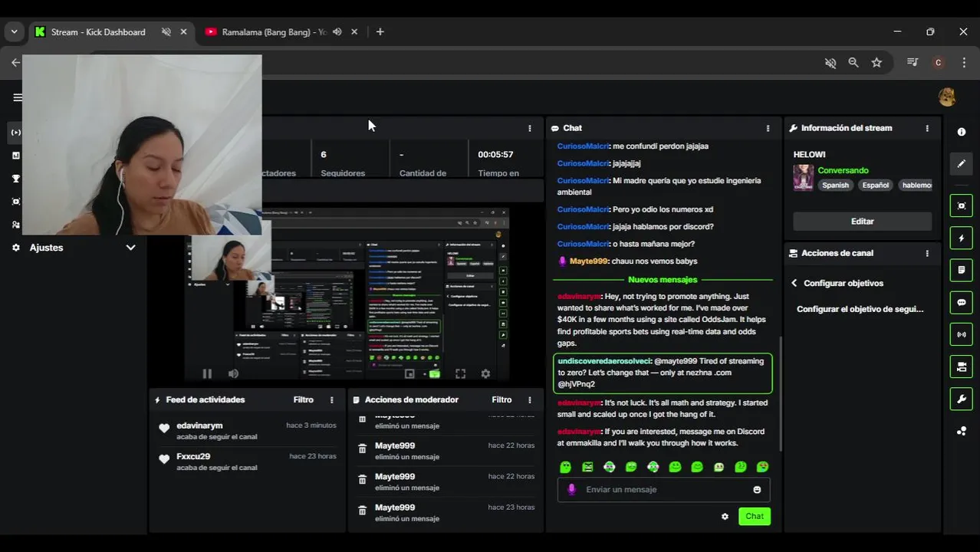This screenshot has width=980, height=552.
Task: Open the tab search dropdown arrow
Action: pyautogui.click(x=14, y=32)
